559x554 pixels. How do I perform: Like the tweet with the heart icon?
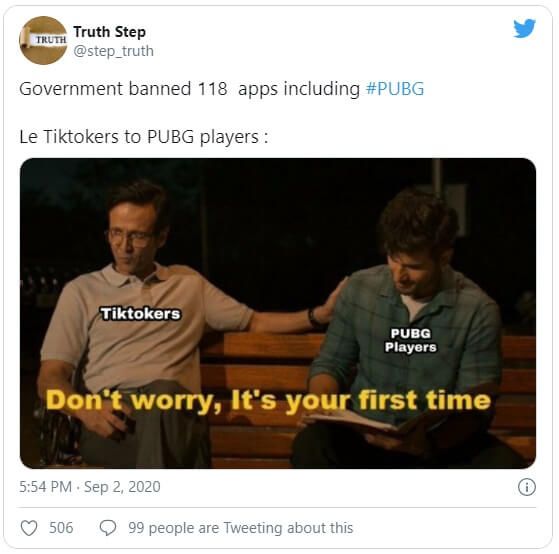[x=29, y=528]
